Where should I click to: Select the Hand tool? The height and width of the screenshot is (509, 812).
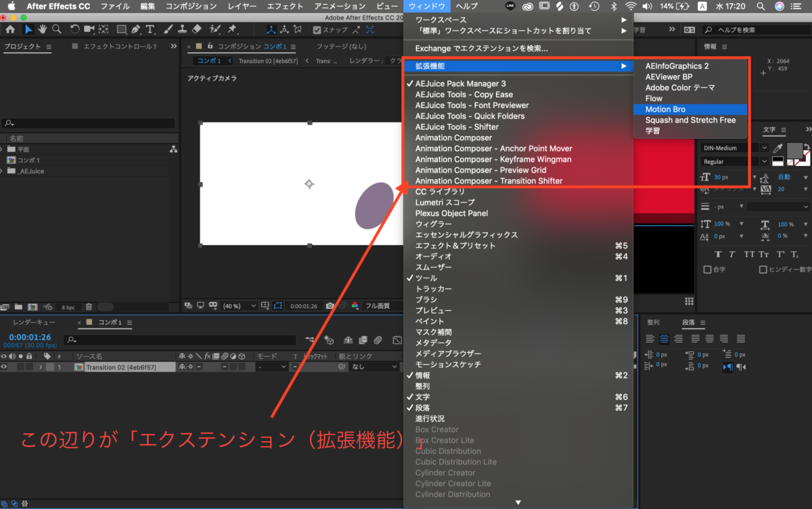43,30
